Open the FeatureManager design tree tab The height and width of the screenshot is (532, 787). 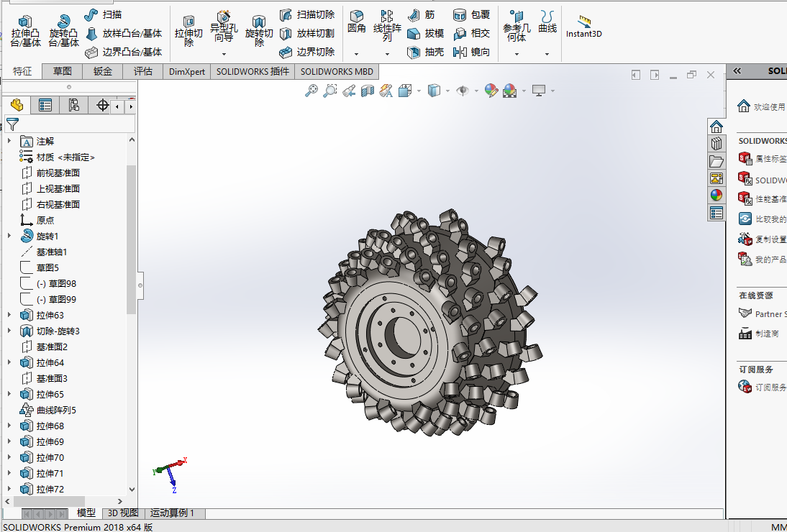click(17, 105)
